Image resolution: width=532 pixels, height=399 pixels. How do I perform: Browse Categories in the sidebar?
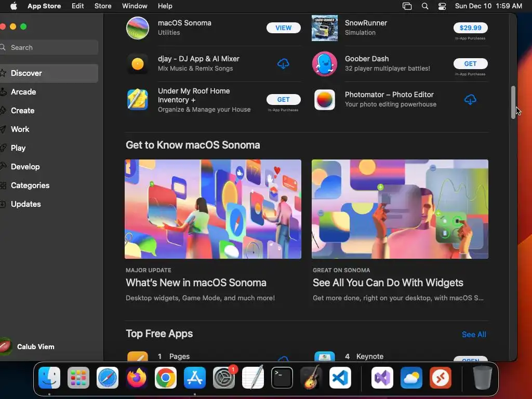(x=49, y=185)
